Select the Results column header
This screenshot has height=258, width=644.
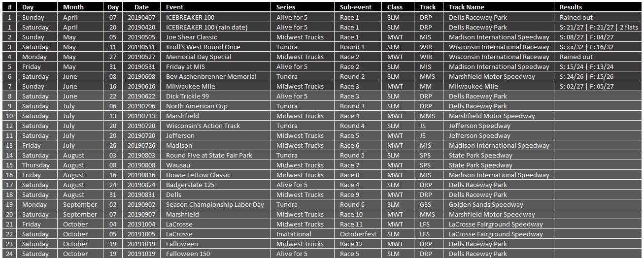[600, 7]
